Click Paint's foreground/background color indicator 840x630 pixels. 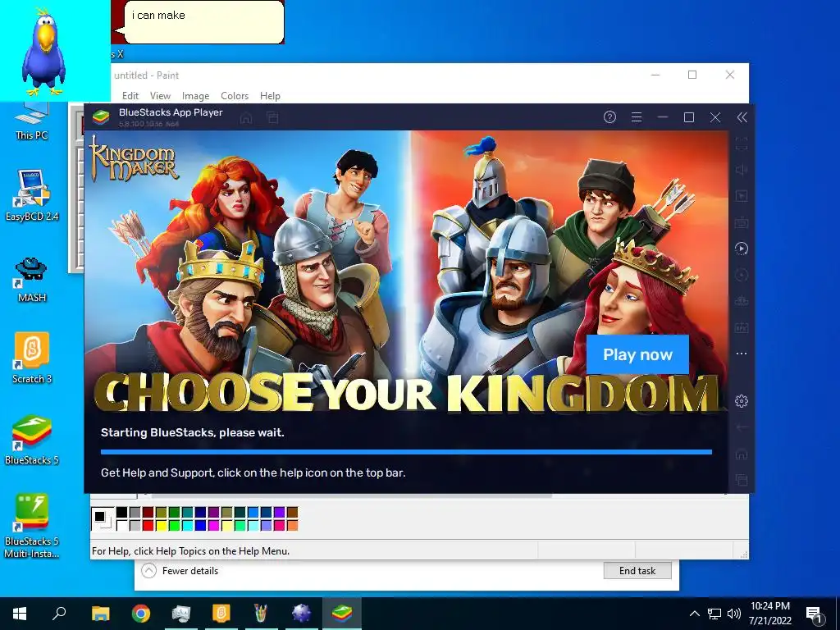point(103,518)
